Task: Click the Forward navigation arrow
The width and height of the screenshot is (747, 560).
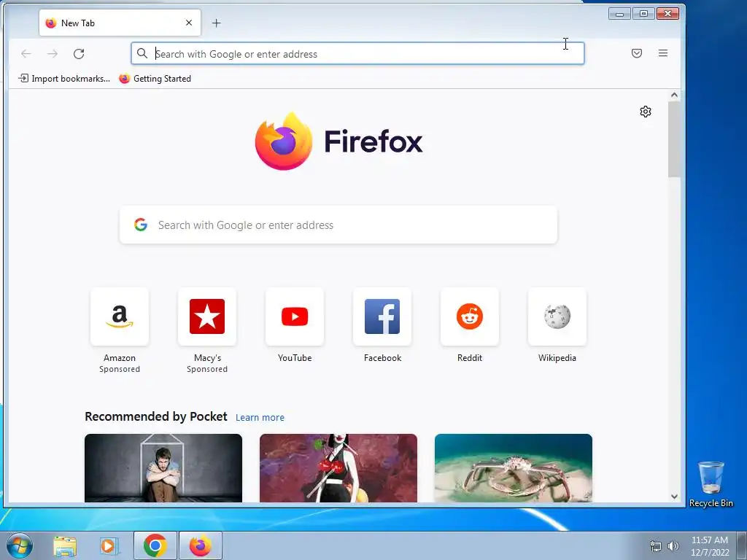Action: [x=53, y=54]
